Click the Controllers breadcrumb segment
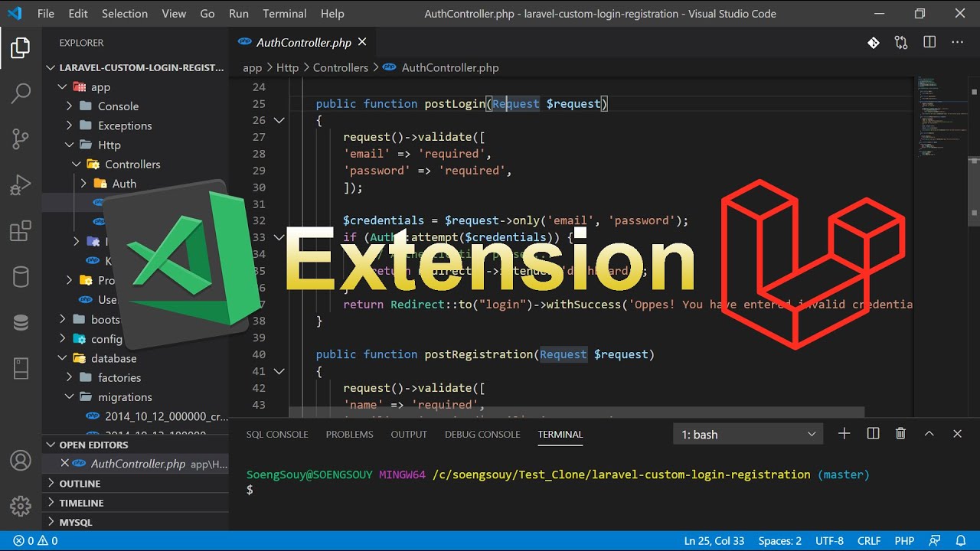Viewport: 980px width, 551px height. pyautogui.click(x=341, y=67)
